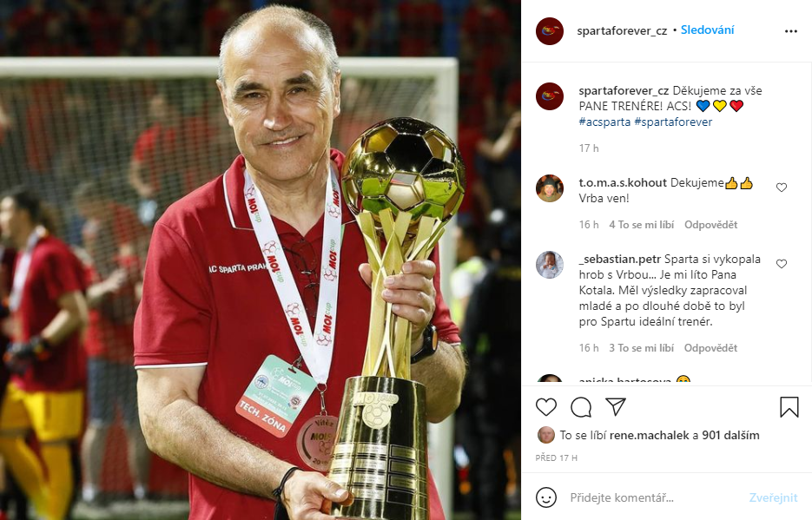View likes on the first comment

click(642, 225)
